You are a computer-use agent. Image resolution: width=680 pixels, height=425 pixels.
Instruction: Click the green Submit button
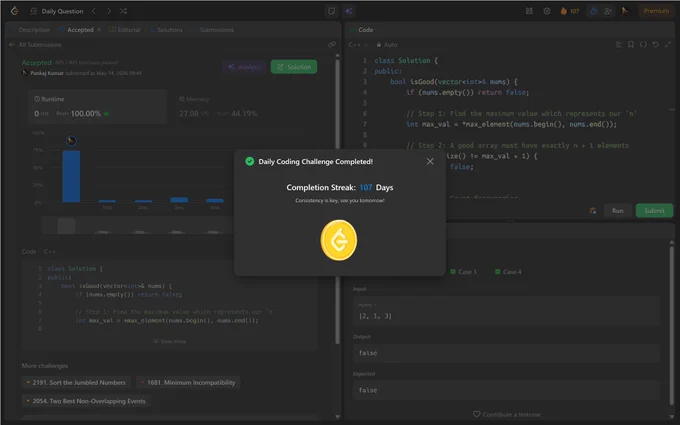(x=654, y=211)
